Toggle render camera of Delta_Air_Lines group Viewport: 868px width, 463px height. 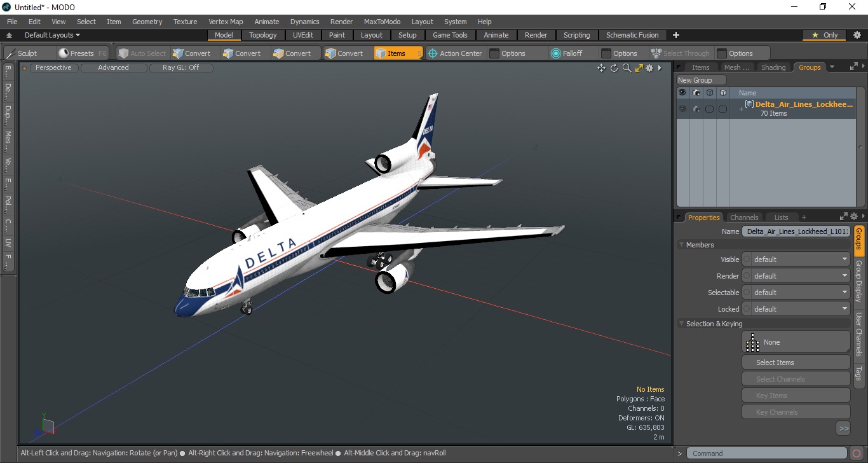click(696, 109)
